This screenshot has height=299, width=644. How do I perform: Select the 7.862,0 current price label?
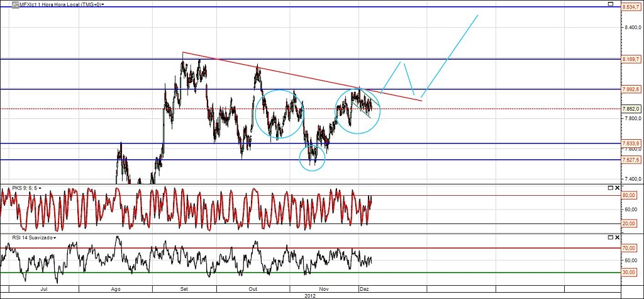click(632, 109)
